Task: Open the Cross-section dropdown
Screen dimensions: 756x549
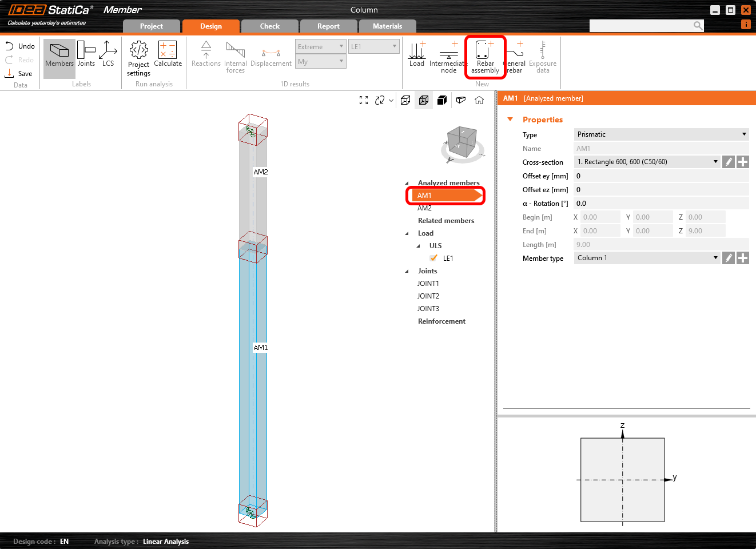Action: pyautogui.click(x=647, y=162)
